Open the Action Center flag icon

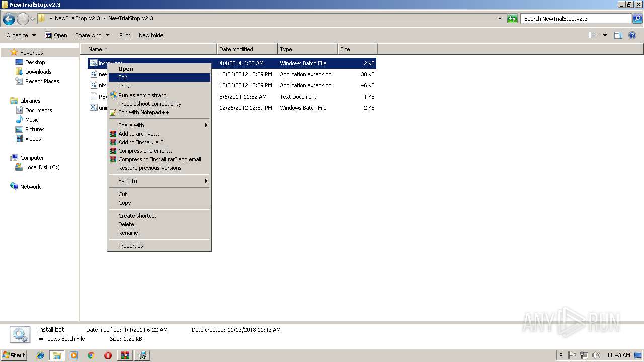pos(573,355)
